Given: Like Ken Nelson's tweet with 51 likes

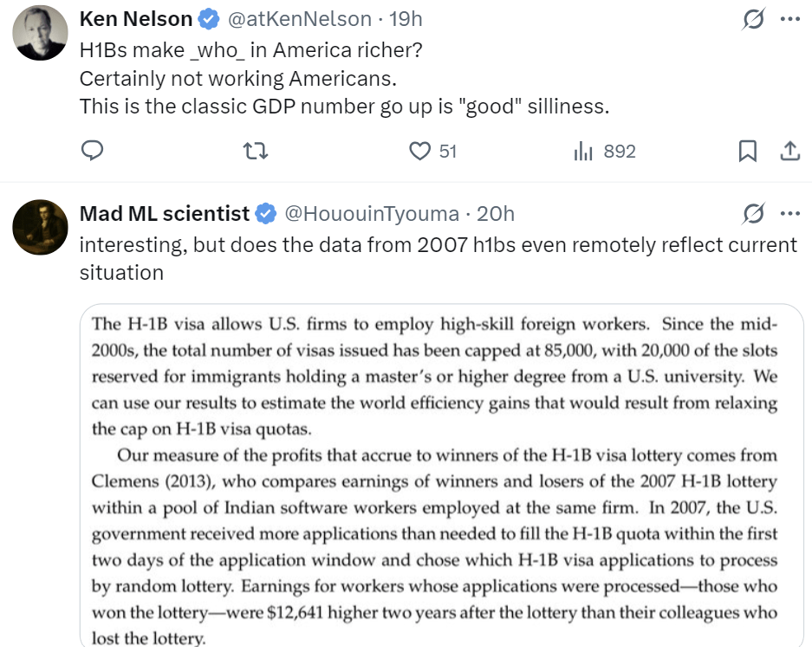Looking at the screenshot, I should (420, 152).
